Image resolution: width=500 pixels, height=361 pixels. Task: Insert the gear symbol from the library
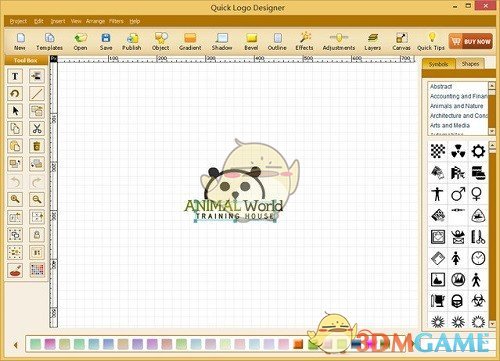tap(478, 151)
